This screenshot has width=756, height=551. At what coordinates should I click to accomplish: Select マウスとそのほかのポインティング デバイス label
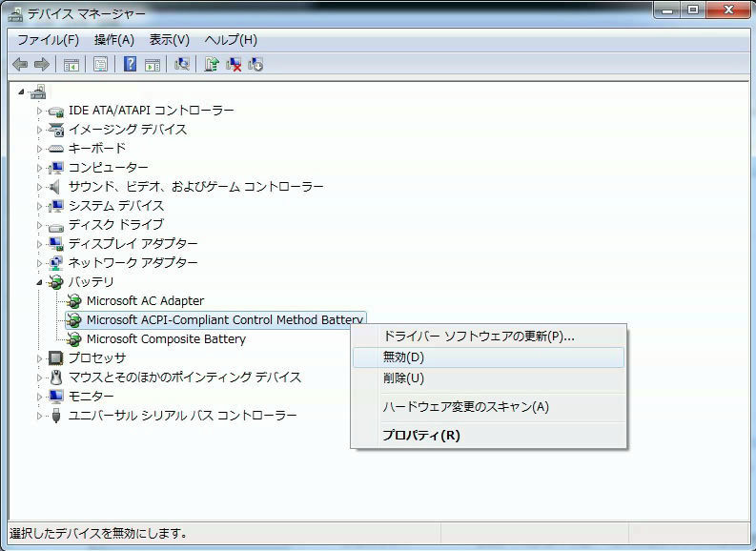(185, 377)
